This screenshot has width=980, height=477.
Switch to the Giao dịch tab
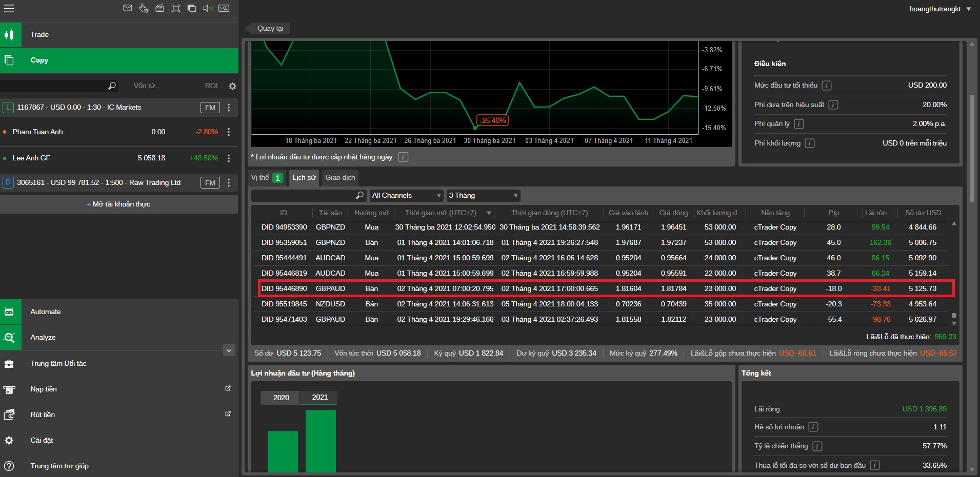coord(340,178)
